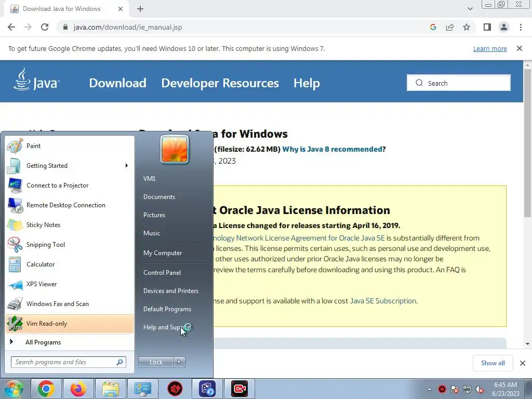
Task: Launch Getting Started from Start menu
Action: 70,166
